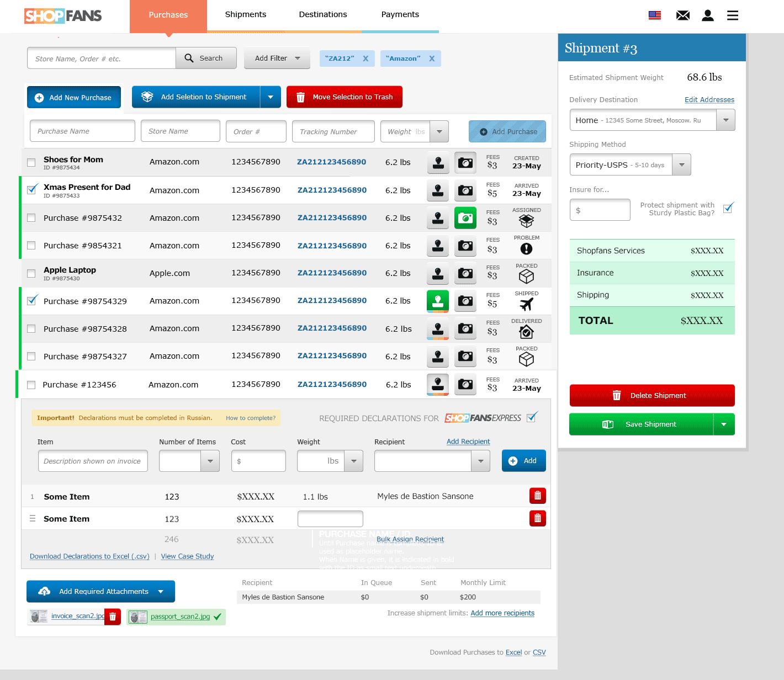Screen dimensions: 784x680
Task: Uncheck Xmas Present for Dad selection
Action: (x=31, y=189)
